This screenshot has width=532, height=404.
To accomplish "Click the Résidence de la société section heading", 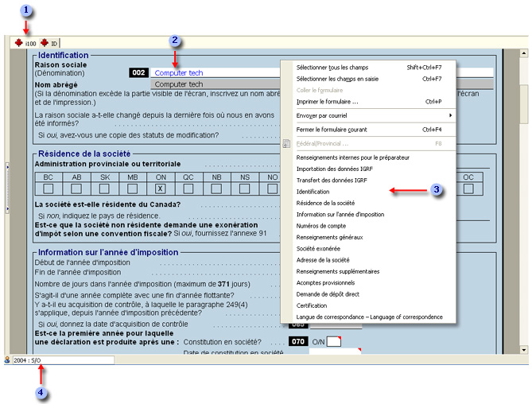I will click(x=84, y=153).
